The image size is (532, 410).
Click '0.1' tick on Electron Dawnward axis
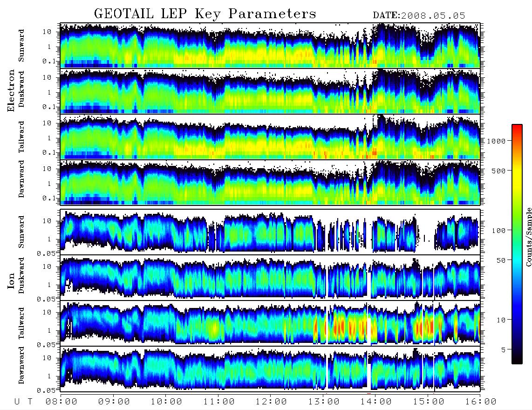[49, 198]
